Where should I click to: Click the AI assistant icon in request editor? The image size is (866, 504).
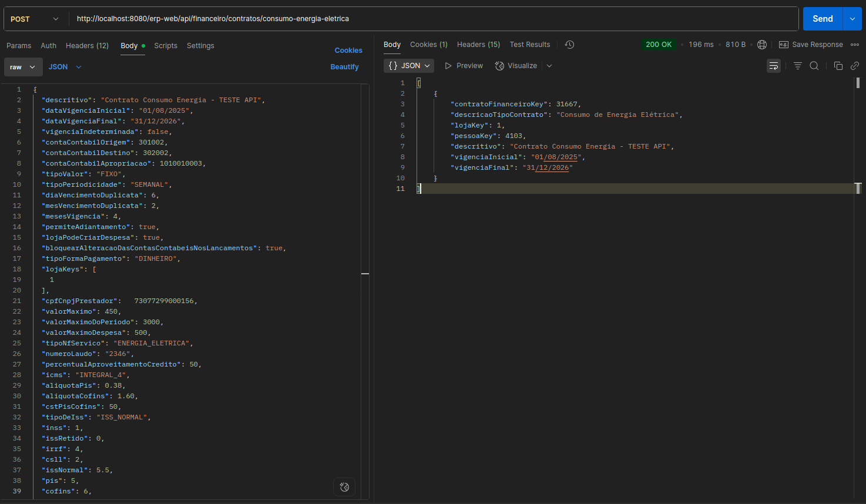click(344, 487)
